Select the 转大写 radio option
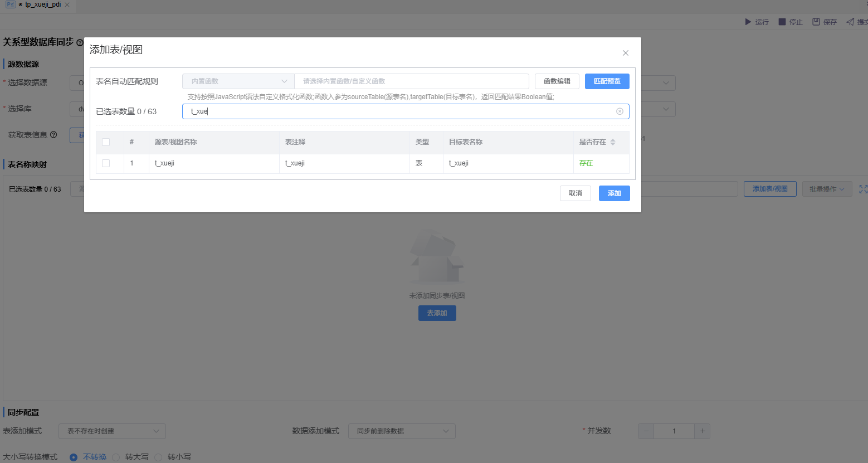Screen dimensions: 868x463 [x=116, y=457]
